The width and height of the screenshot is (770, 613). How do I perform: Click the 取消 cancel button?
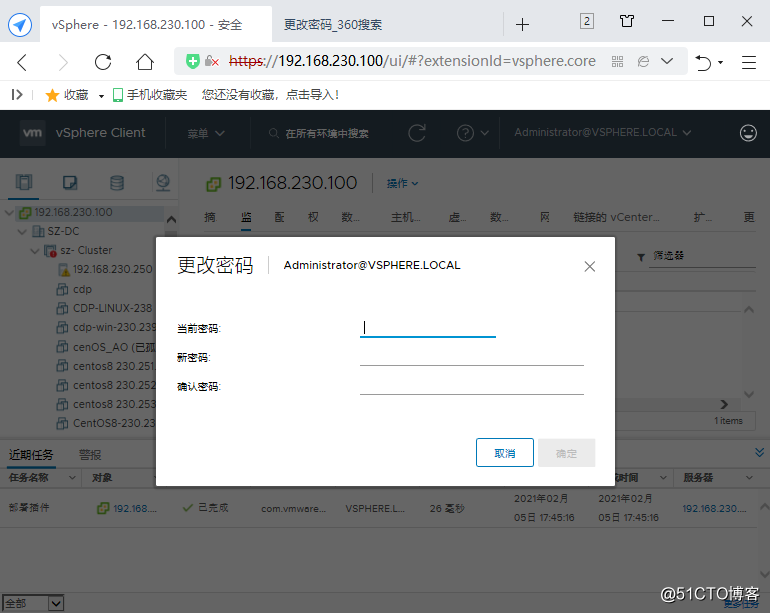point(504,452)
